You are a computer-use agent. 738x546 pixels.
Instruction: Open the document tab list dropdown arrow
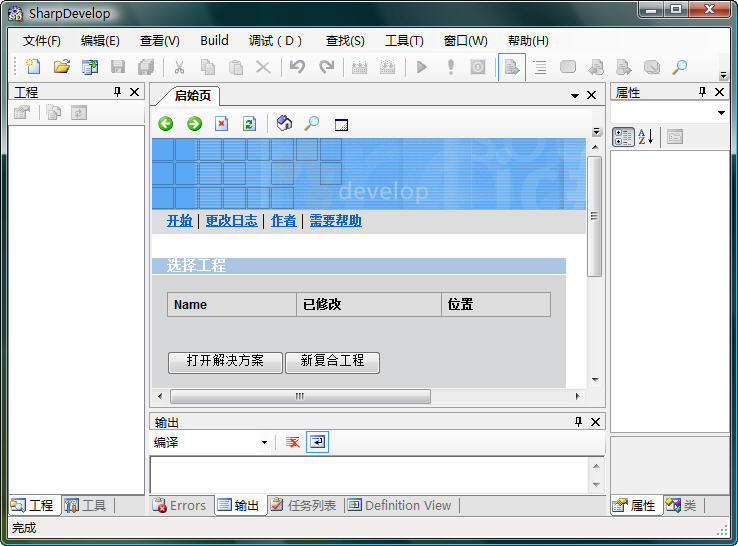(575, 96)
